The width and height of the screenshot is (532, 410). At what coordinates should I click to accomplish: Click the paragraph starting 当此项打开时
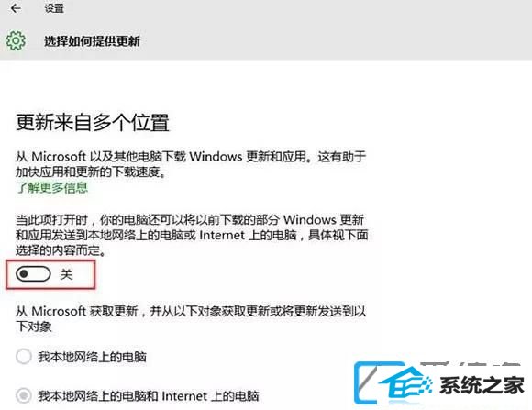tap(192, 235)
